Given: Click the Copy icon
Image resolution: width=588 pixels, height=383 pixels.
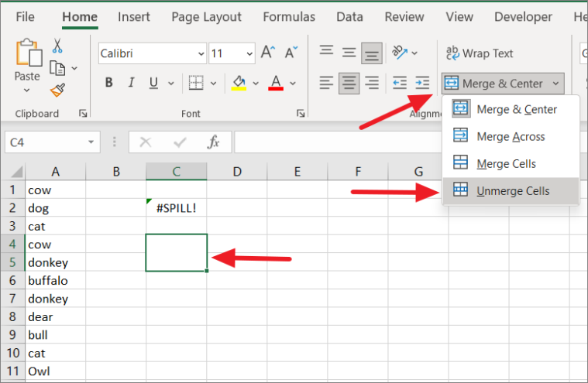Looking at the screenshot, I should pyautogui.click(x=57, y=68).
